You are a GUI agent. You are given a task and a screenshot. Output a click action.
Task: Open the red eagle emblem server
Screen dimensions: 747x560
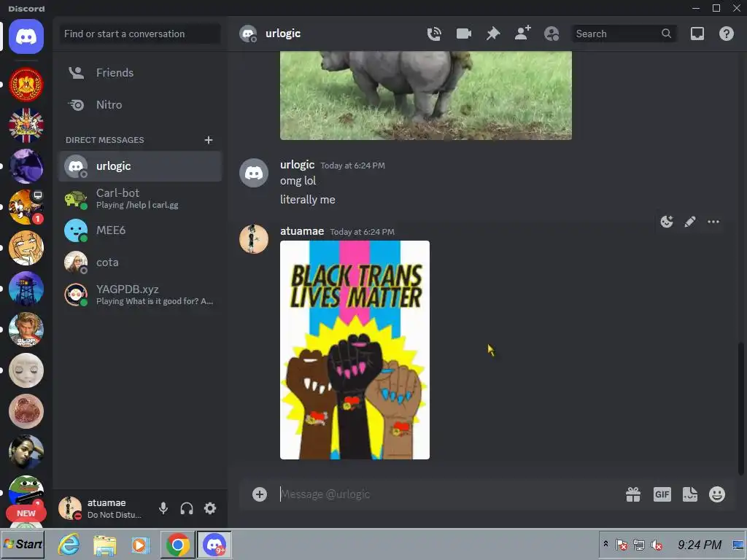click(x=26, y=85)
